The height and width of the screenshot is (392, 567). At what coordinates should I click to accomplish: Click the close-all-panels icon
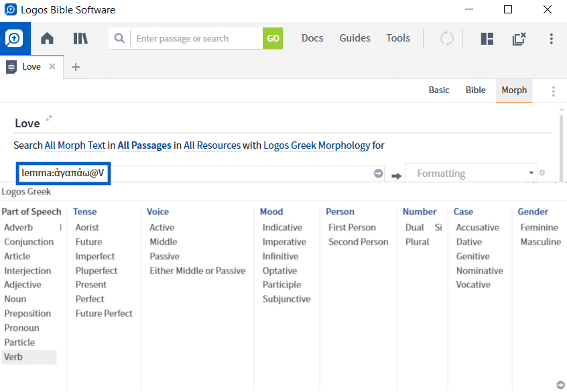[x=519, y=39]
